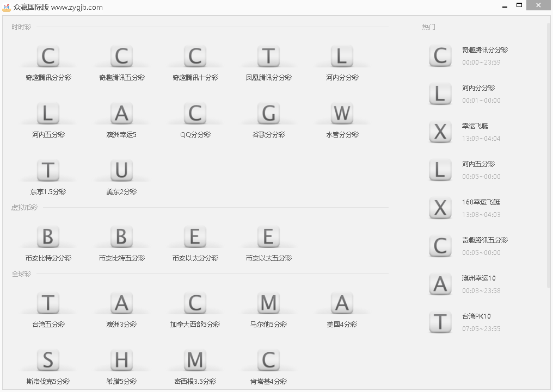Open 奇趣腾讯分分彩 C icon in 热门 list

pos(440,56)
